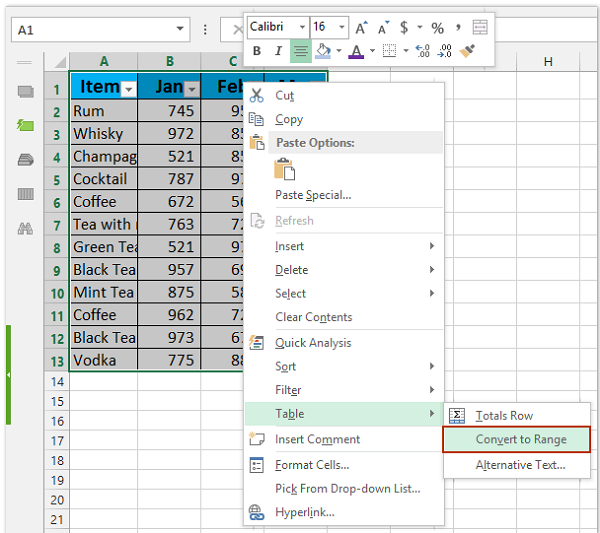The image size is (600, 533).
Task: Choose Totals Row in Table submenu
Action: (517, 416)
